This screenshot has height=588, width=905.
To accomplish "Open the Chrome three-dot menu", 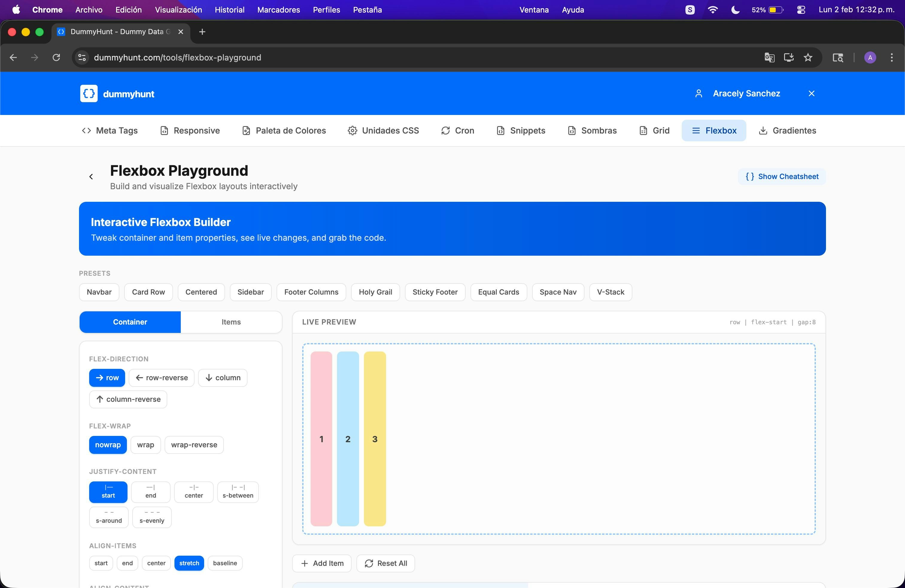I will (x=892, y=57).
